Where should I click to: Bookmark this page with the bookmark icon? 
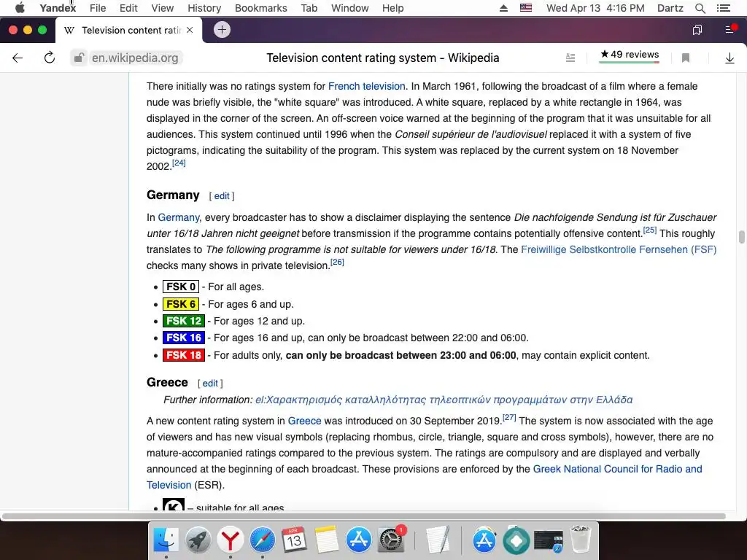coord(686,58)
